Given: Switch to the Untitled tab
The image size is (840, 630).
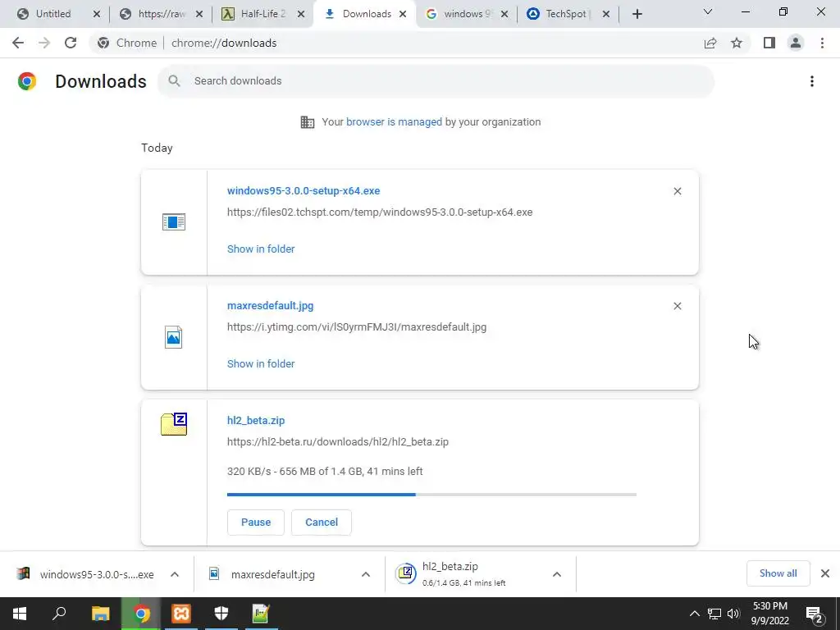Looking at the screenshot, I should click(x=53, y=14).
